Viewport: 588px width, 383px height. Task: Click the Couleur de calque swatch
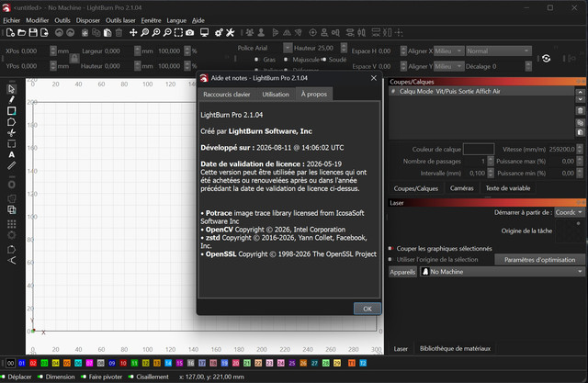(479, 149)
